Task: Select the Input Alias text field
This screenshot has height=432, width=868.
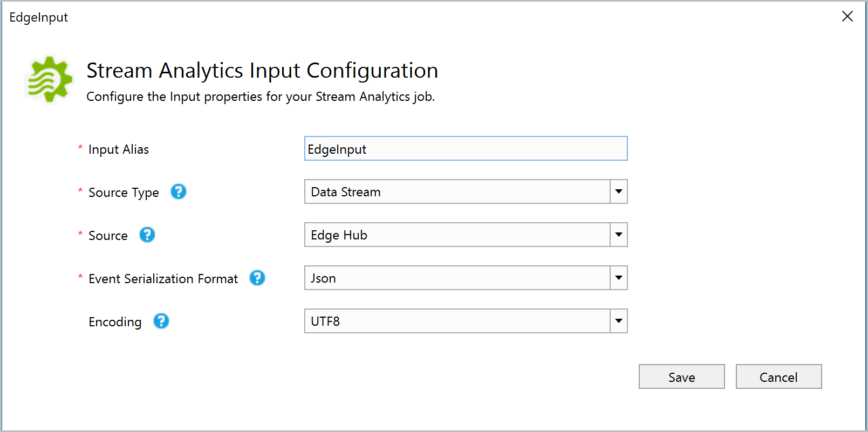Action: [x=466, y=148]
